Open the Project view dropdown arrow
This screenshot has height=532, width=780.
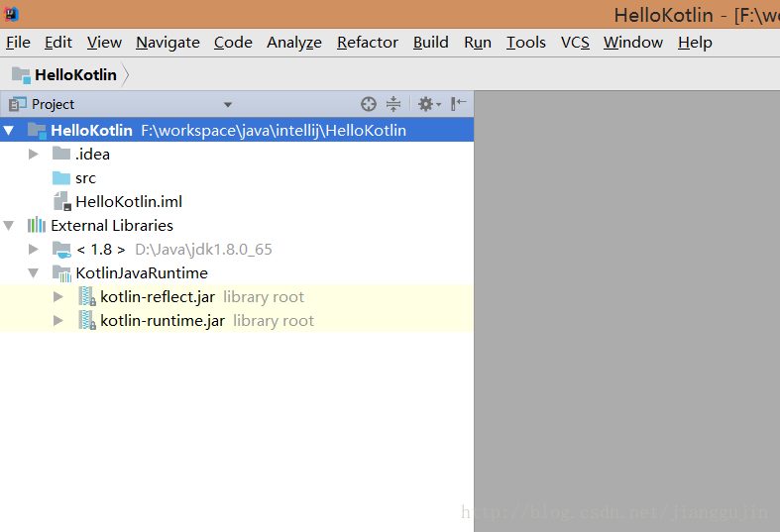pyautogui.click(x=228, y=104)
